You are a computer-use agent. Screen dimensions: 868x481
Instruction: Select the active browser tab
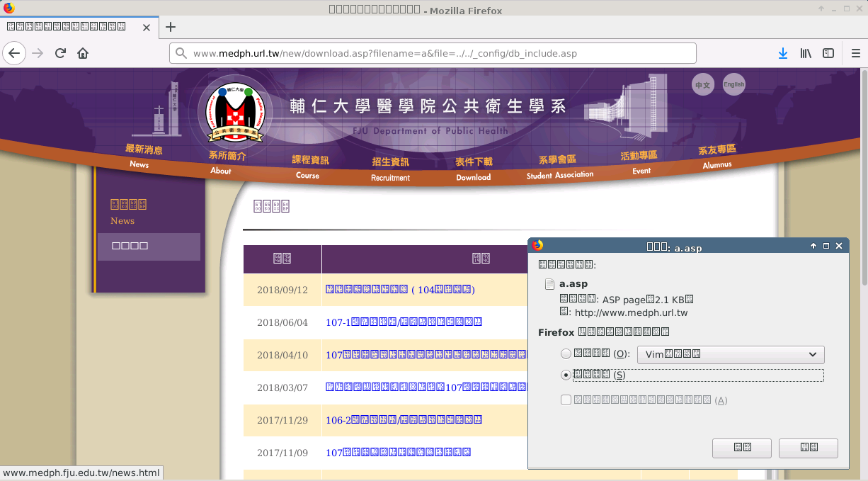click(x=78, y=27)
